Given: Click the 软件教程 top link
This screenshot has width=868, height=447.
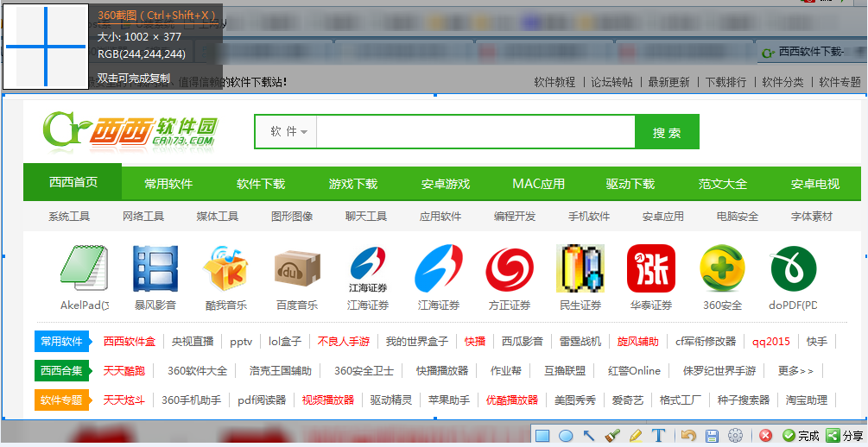Looking at the screenshot, I should point(554,82).
